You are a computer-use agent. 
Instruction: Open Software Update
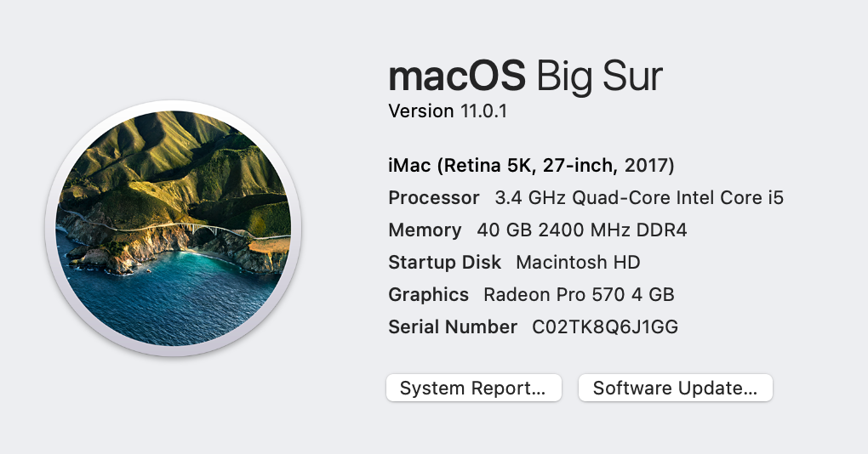click(x=675, y=389)
